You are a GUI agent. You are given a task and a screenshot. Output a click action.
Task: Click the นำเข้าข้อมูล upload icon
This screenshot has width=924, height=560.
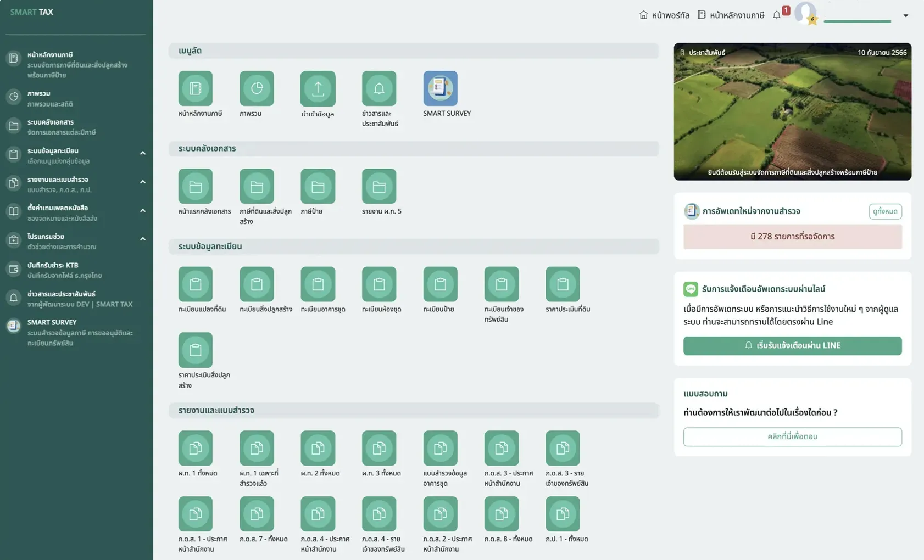318,88
